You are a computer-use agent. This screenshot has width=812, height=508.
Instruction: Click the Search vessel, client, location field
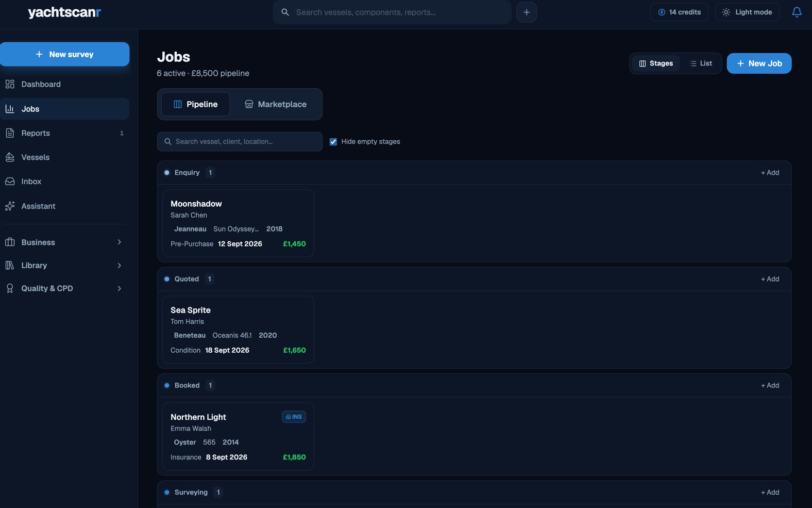[240, 141]
